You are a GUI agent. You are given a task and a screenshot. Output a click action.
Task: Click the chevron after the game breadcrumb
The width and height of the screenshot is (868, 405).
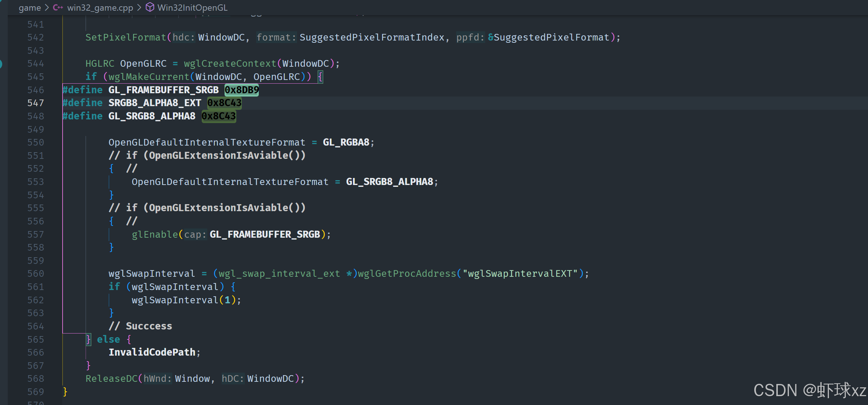tap(47, 8)
